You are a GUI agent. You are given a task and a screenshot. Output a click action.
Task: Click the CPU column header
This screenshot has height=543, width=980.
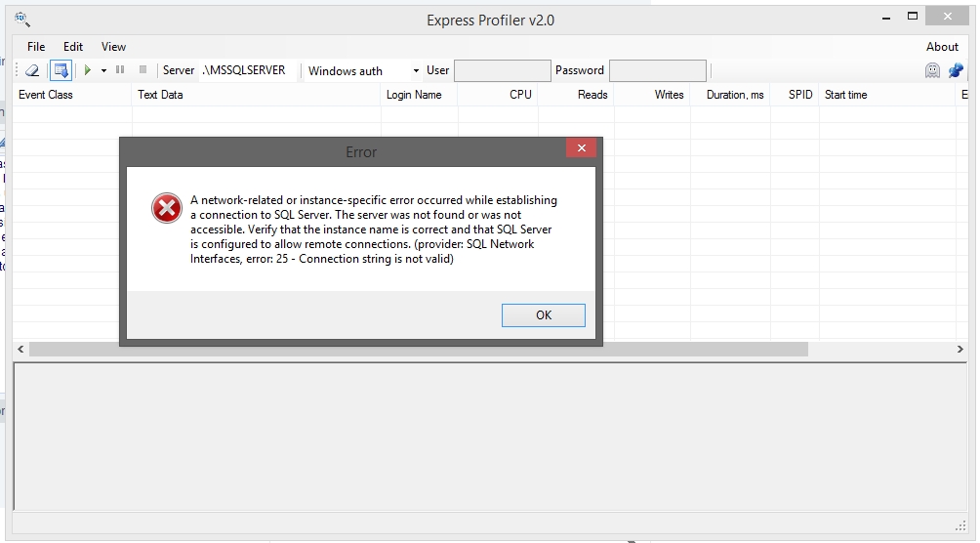click(x=498, y=95)
